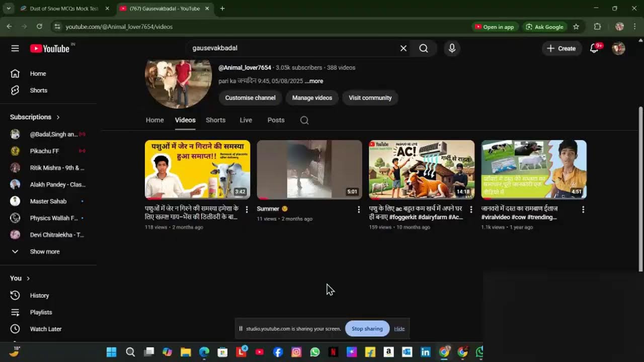Screen dimensions: 644x362
Task: Stop sharing the screen
Action: click(x=367, y=329)
